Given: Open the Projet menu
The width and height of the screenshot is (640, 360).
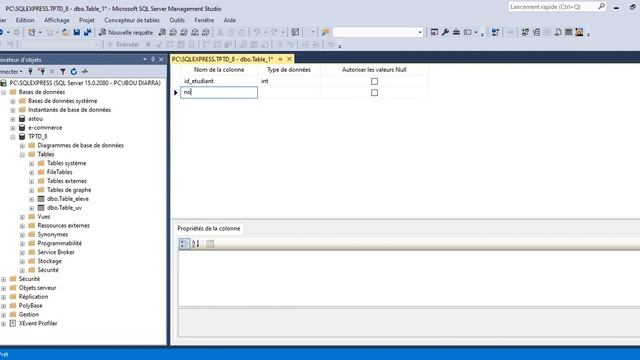Looking at the screenshot, I should tap(87, 20).
